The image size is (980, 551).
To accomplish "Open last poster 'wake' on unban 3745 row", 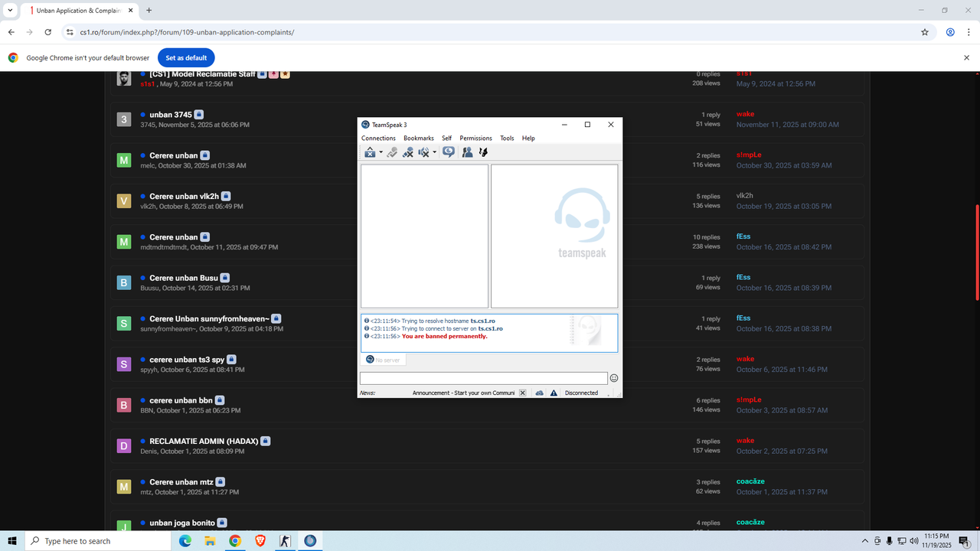I will 745,114.
